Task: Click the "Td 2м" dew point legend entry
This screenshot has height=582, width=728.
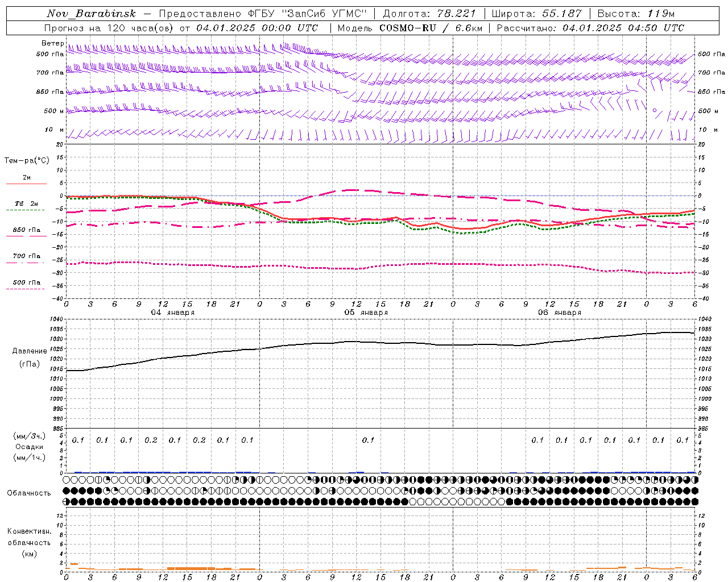Action: click(26, 203)
